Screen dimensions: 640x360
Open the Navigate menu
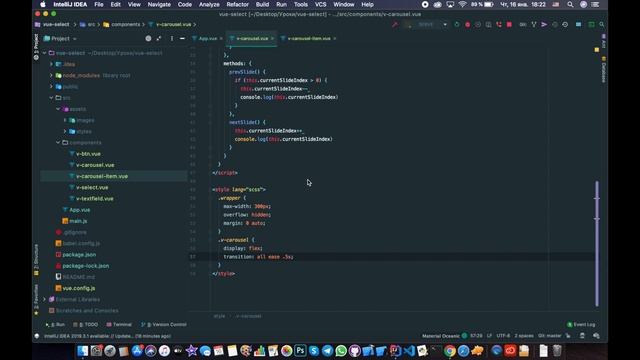click(x=159, y=4)
